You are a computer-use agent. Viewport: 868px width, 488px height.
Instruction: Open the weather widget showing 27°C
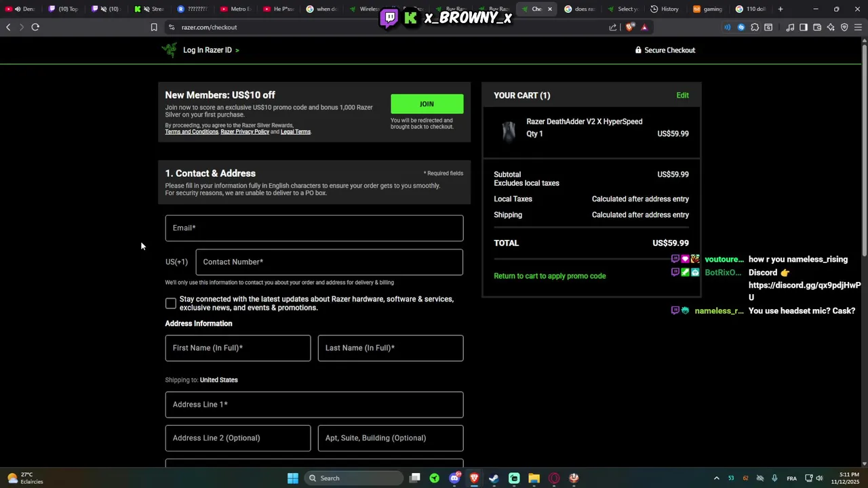tap(24, 478)
